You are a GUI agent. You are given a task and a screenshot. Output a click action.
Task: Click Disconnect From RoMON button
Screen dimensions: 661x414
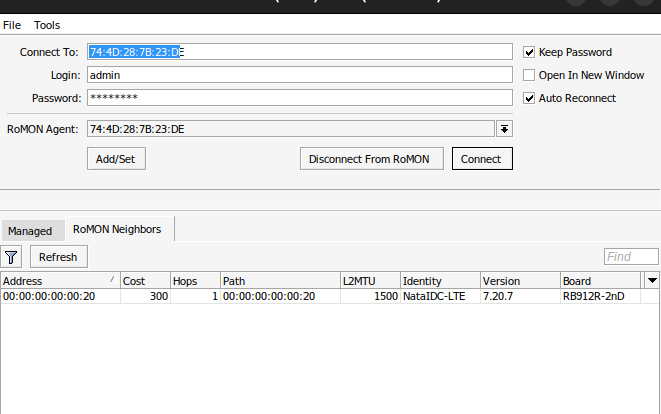371,159
